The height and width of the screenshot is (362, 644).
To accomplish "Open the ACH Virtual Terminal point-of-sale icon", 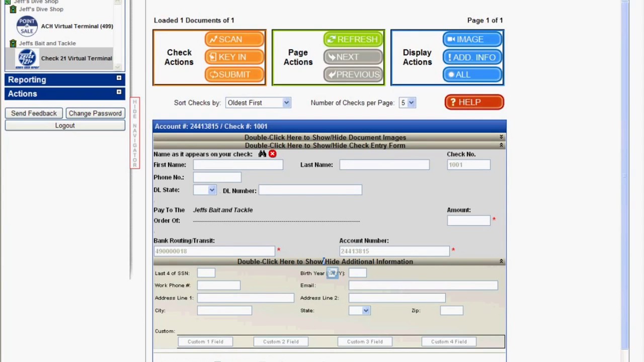I will [27, 26].
